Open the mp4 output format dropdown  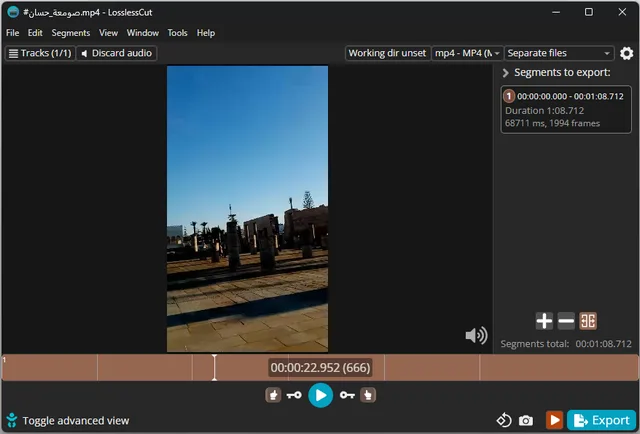[467, 54]
